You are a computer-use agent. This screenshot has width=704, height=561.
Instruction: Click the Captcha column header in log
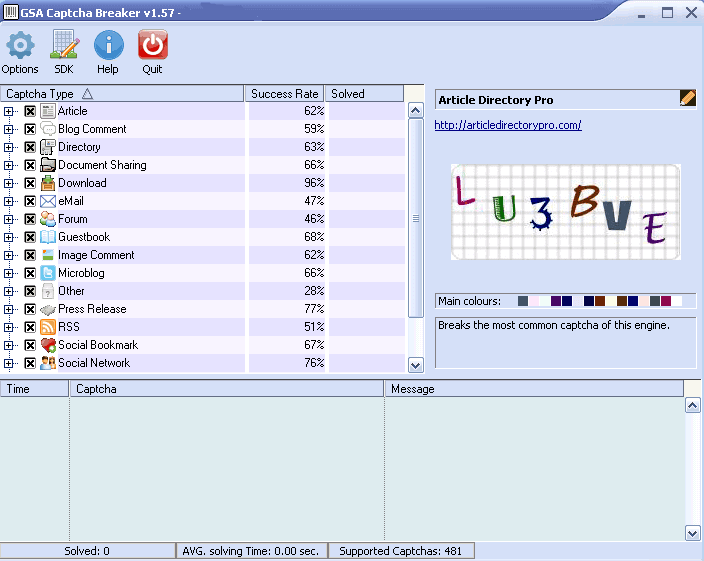pos(227,389)
